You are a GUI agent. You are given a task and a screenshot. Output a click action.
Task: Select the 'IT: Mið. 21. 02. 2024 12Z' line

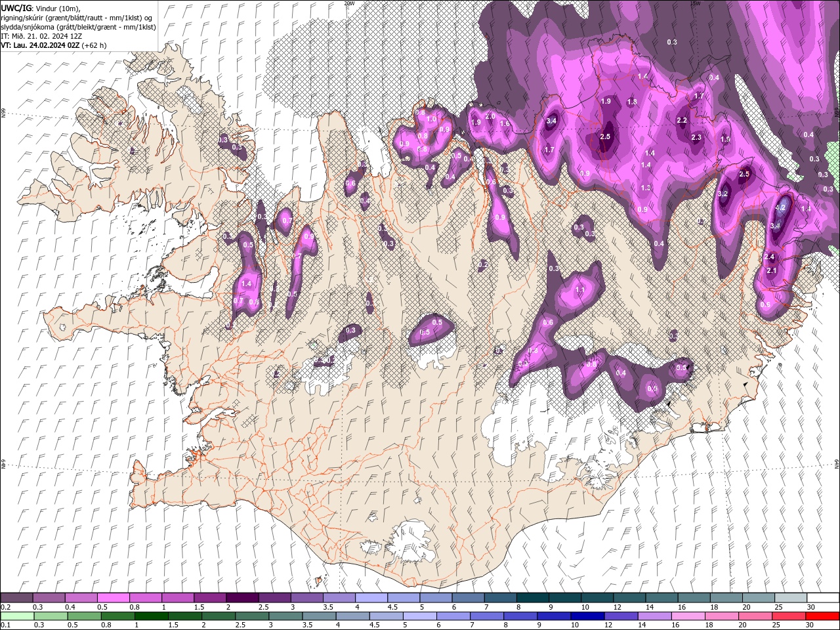tap(41, 36)
